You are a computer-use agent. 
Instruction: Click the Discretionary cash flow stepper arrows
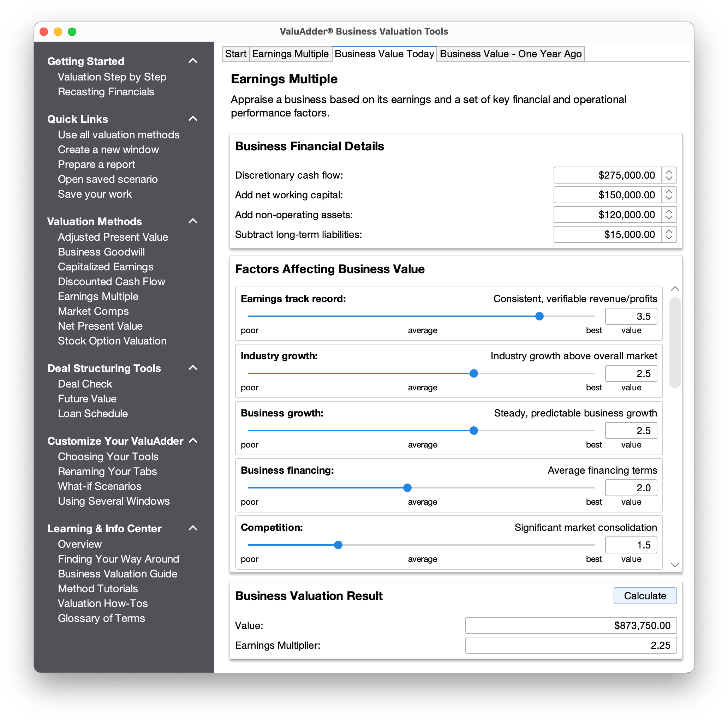(668, 175)
